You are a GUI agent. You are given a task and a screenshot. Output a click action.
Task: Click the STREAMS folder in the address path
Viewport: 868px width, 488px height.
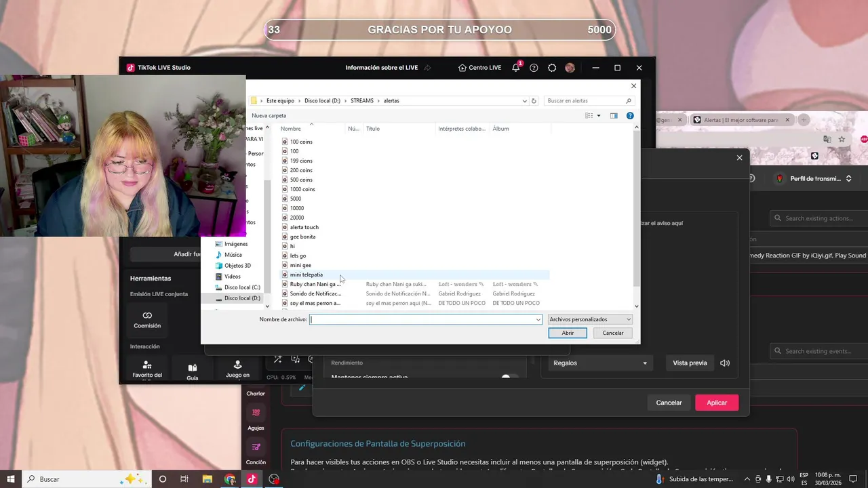coord(362,101)
